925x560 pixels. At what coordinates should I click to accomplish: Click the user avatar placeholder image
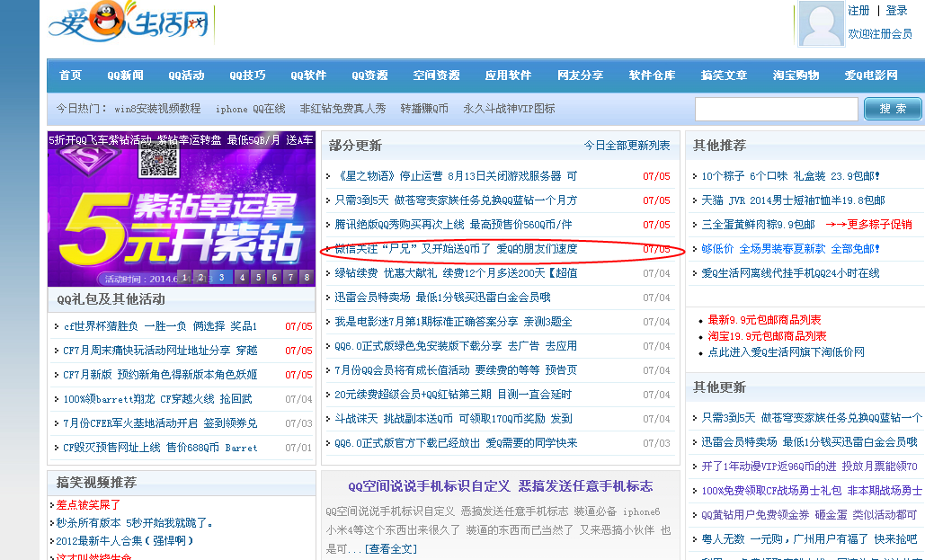821,23
